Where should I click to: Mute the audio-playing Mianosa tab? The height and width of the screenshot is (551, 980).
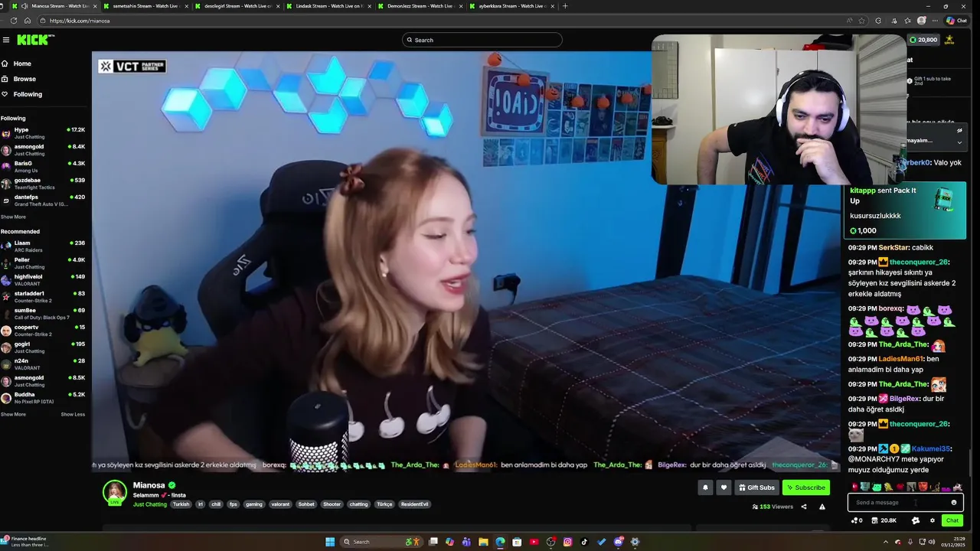click(x=24, y=5)
